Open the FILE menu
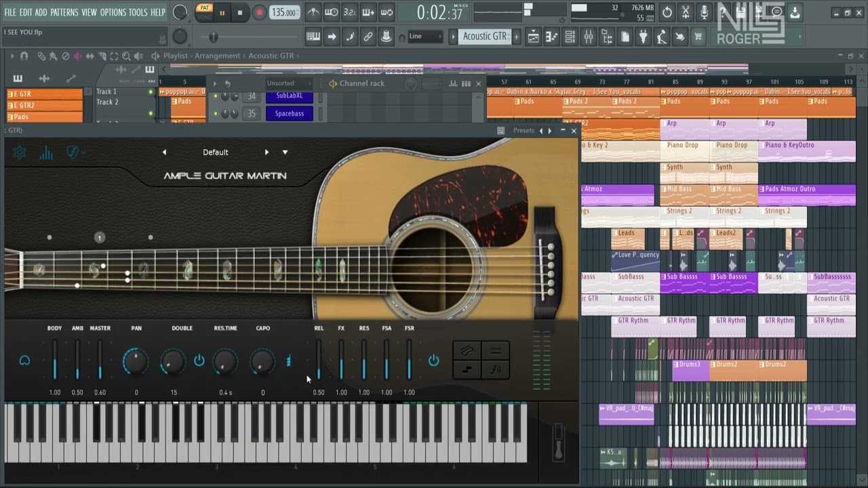This screenshot has height=488, width=868. [x=10, y=12]
